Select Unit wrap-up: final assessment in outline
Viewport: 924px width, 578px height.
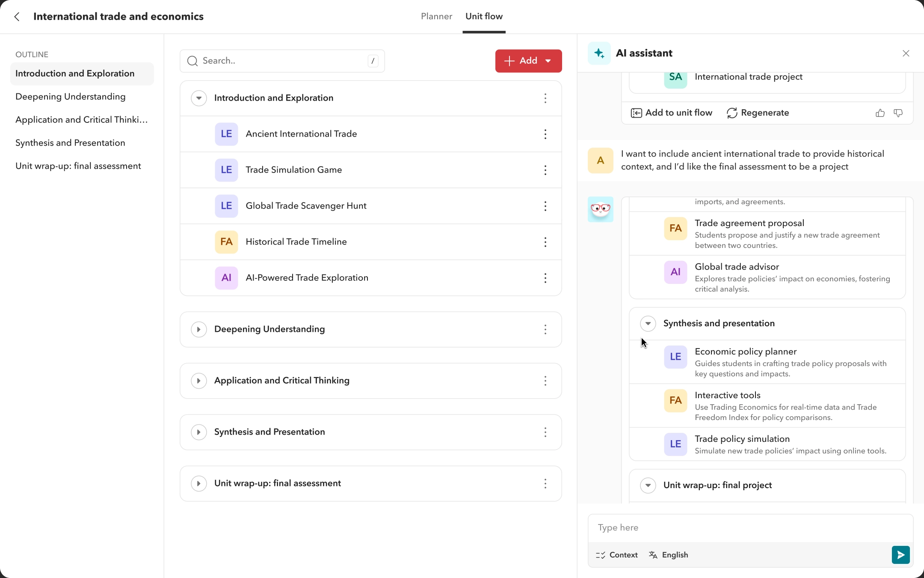pyautogui.click(x=82, y=166)
